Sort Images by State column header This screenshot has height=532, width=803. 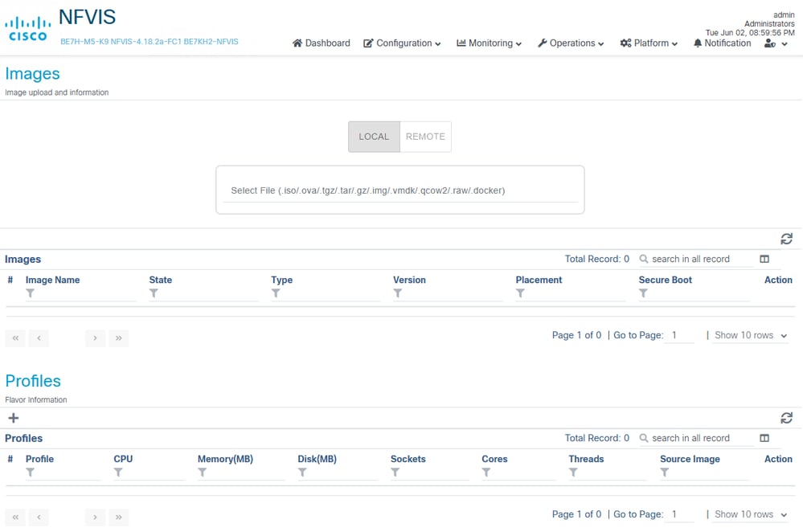(160, 280)
